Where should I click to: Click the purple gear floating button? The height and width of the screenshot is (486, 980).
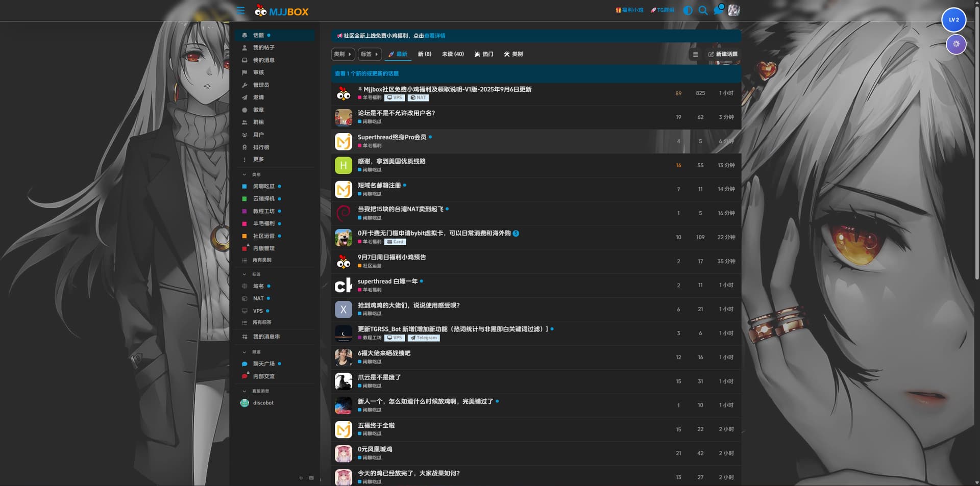(955, 44)
